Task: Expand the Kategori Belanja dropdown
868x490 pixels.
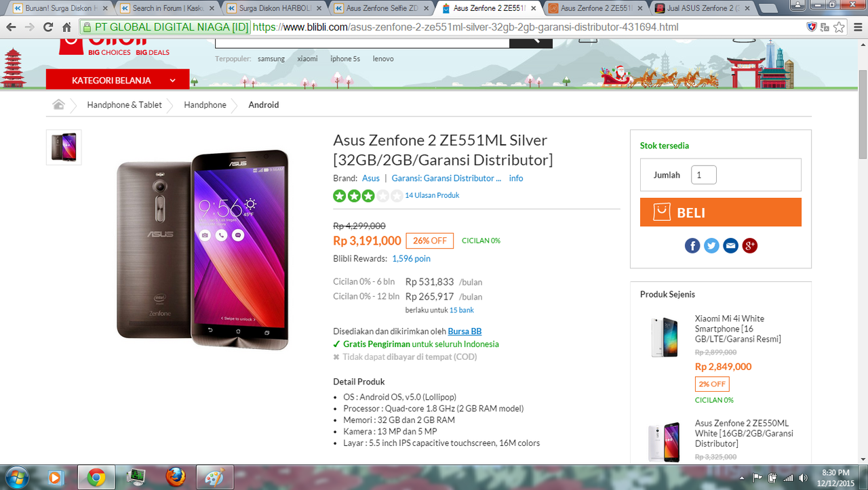Action: (x=118, y=80)
